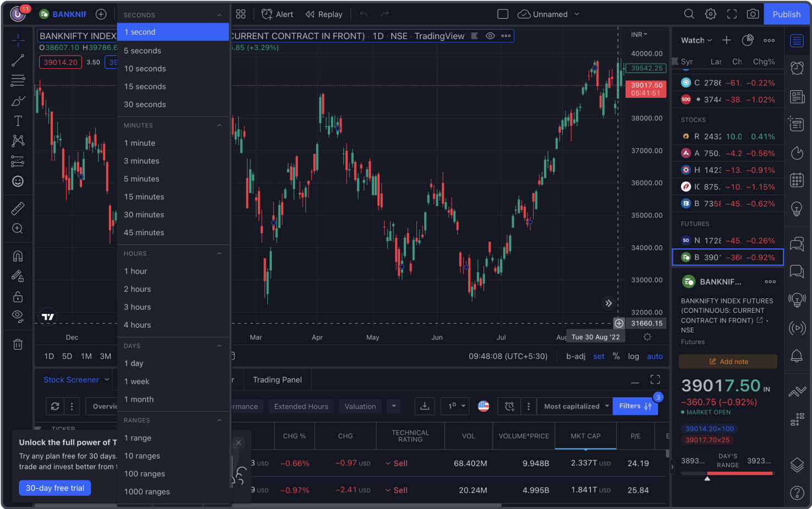Collapse the HOURS section
The height and width of the screenshot is (509, 812).
220,253
